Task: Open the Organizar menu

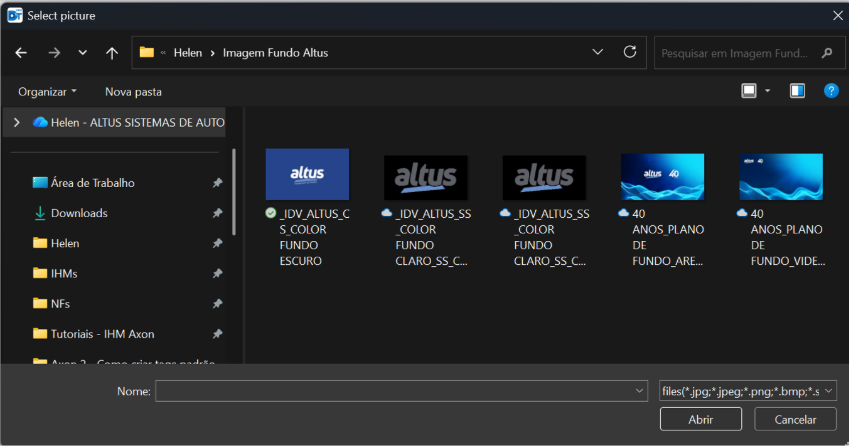Action: pyautogui.click(x=47, y=92)
